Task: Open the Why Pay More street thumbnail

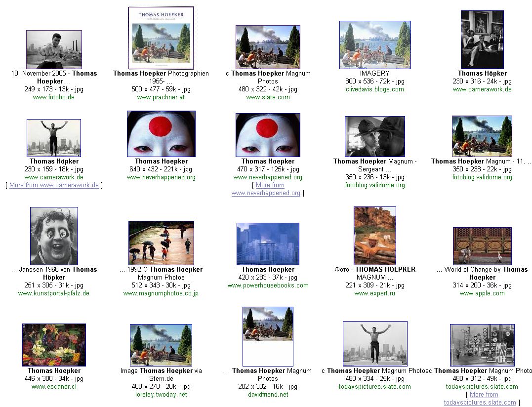Action: [x=482, y=345]
